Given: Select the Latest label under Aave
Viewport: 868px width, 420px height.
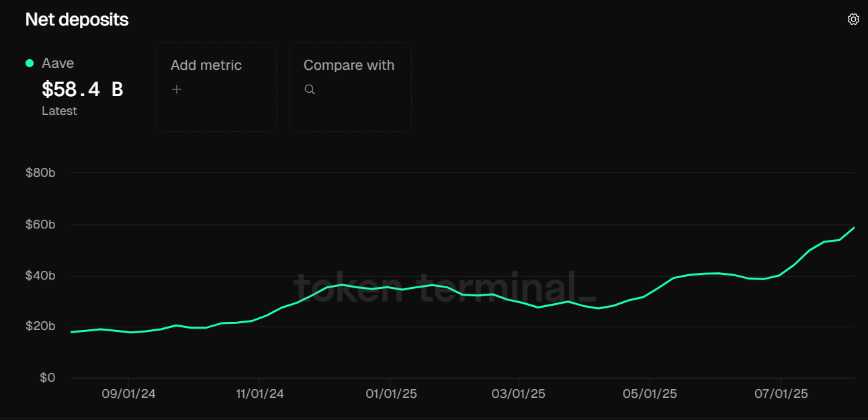Looking at the screenshot, I should [59, 110].
